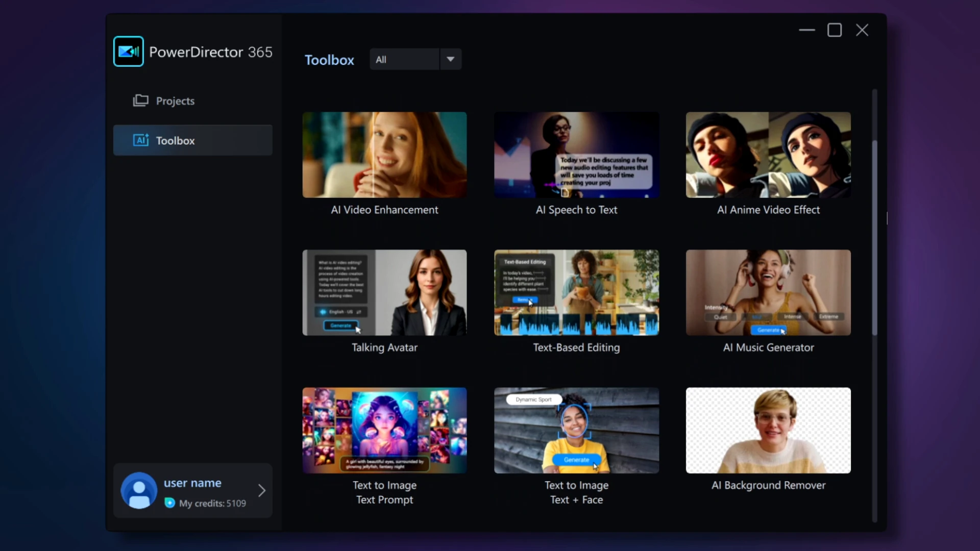The width and height of the screenshot is (980, 551).
Task: Click the user name link
Action: [x=192, y=483]
